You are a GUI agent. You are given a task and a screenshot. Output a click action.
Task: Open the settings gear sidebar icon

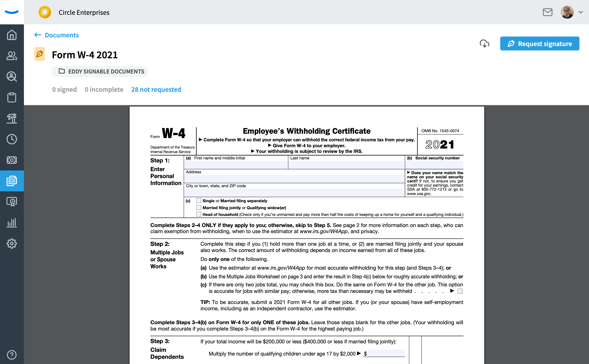pos(12,243)
